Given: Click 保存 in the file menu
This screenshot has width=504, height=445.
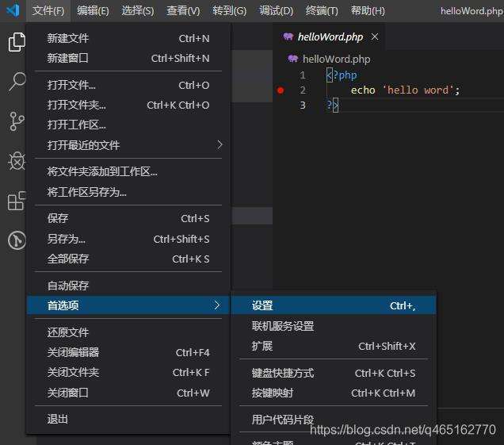Looking at the screenshot, I should pyautogui.click(x=128, y=218).
